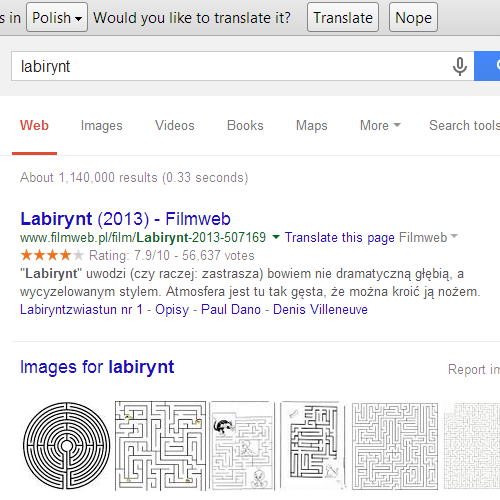Viewport: 500px width, 500px height.
Task: Switch to the Videos tab
Action: point(175,126)
